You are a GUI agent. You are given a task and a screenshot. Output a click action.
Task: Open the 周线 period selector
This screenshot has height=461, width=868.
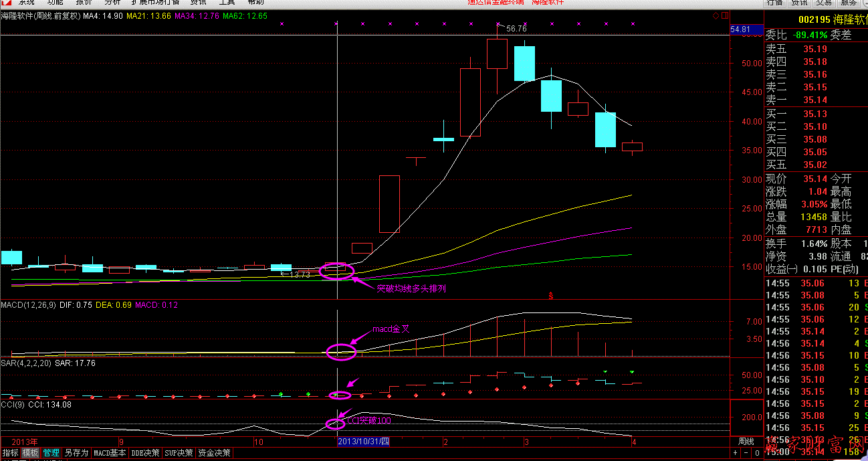pyautogui.click(x=746, y=442)
